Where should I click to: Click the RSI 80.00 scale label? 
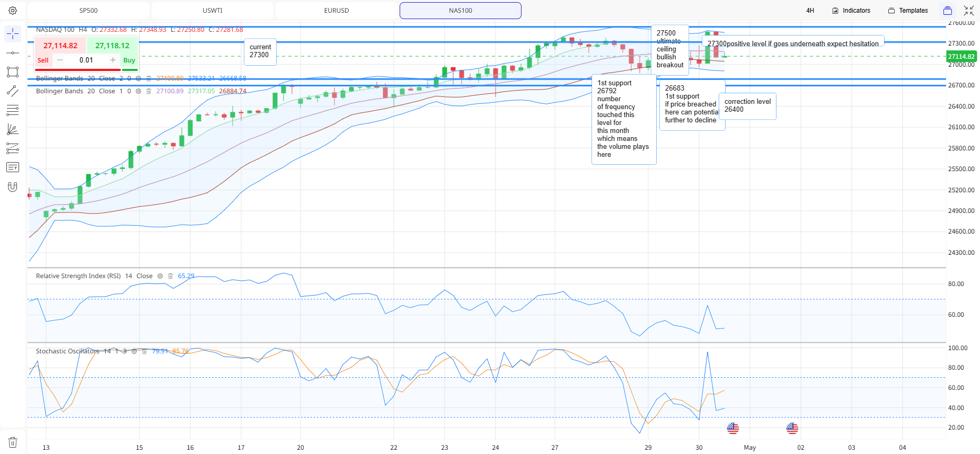coord(956,284)
